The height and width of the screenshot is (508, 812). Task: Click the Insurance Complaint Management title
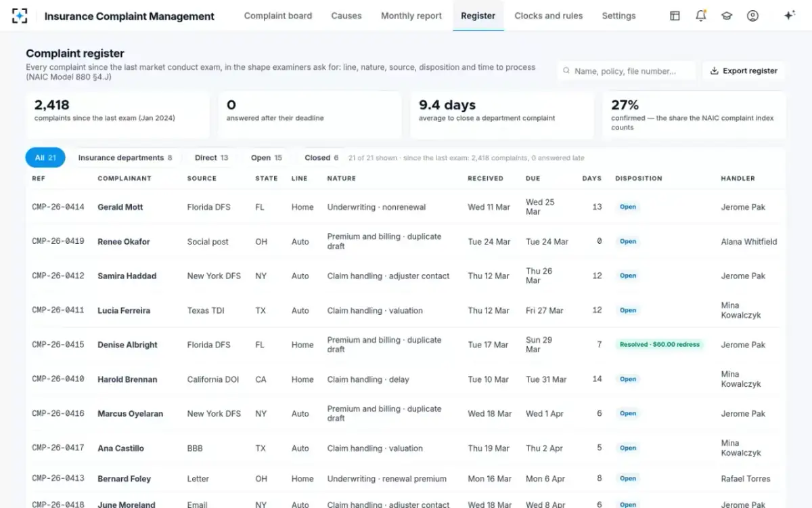[129, 16]
